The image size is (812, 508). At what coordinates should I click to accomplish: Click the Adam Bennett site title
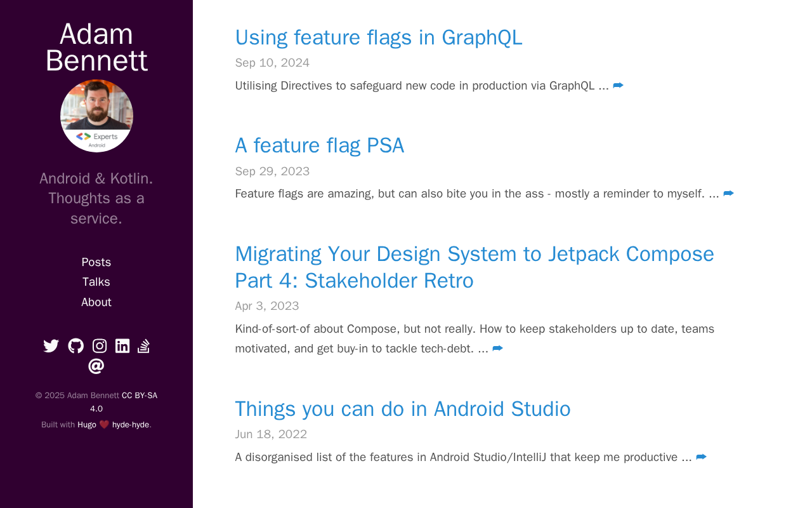point(96,47)
